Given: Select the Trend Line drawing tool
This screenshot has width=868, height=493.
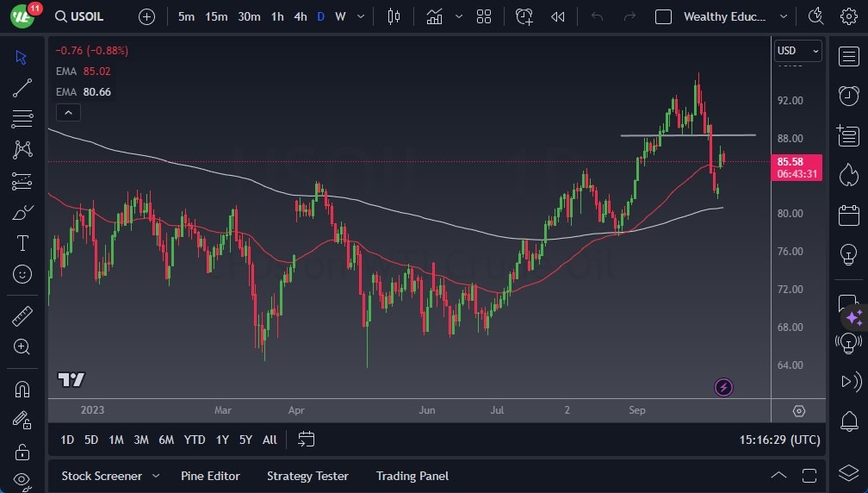Looking at the screenshot, I should [22, 88].
